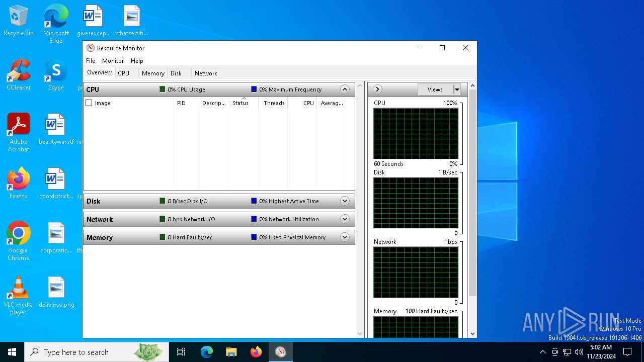Click green CPU Usage indicator square

click(x=162, y=89)
